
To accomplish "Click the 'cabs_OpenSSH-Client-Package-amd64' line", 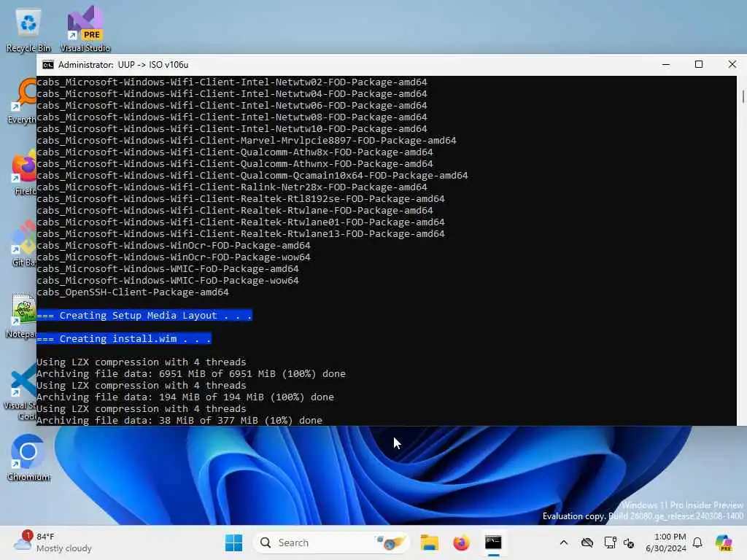I will (133, 292).
